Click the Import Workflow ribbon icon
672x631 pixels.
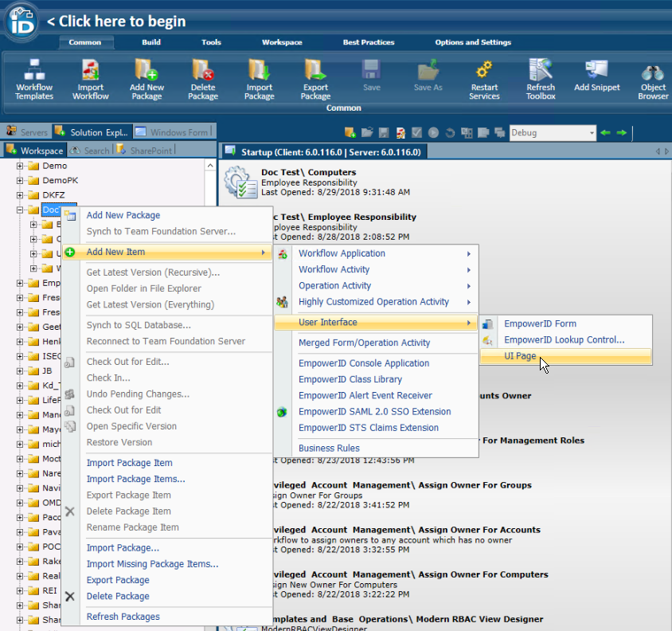pos(90,78)
